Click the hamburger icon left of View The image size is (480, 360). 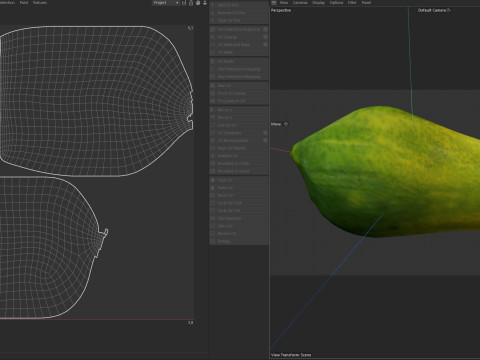pyautogui.click(x=274, y=3)
